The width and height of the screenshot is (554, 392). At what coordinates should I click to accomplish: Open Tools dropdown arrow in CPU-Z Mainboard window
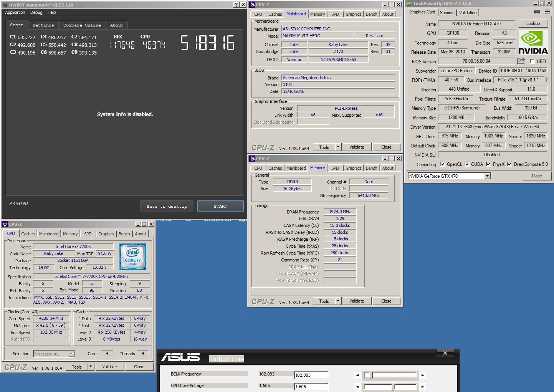(x=338, y=147)
